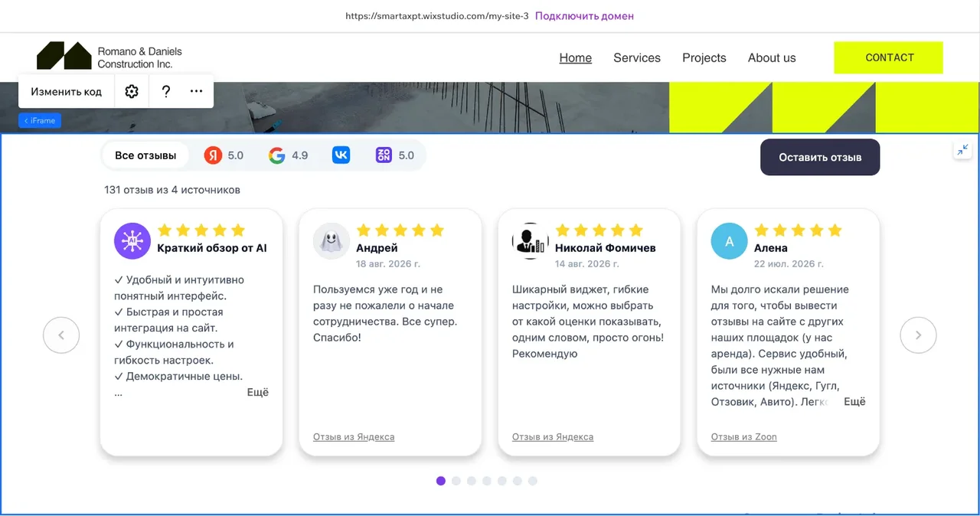Click the site URL smartaxpt.wixstudio.com
The width and height of the screenshot is (980, 516).
point(437,15)
